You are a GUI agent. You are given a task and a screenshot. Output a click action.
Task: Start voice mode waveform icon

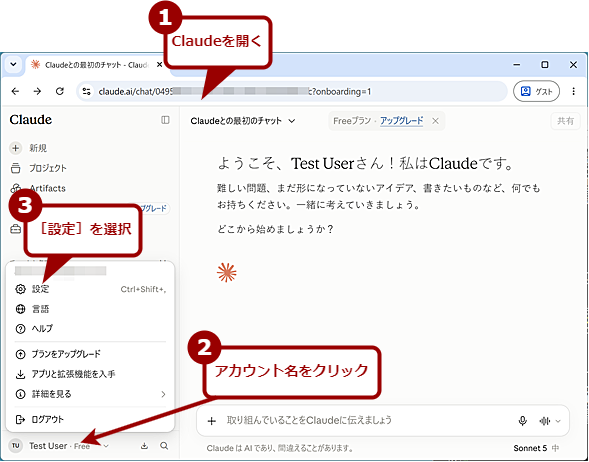tap(545, 421)
